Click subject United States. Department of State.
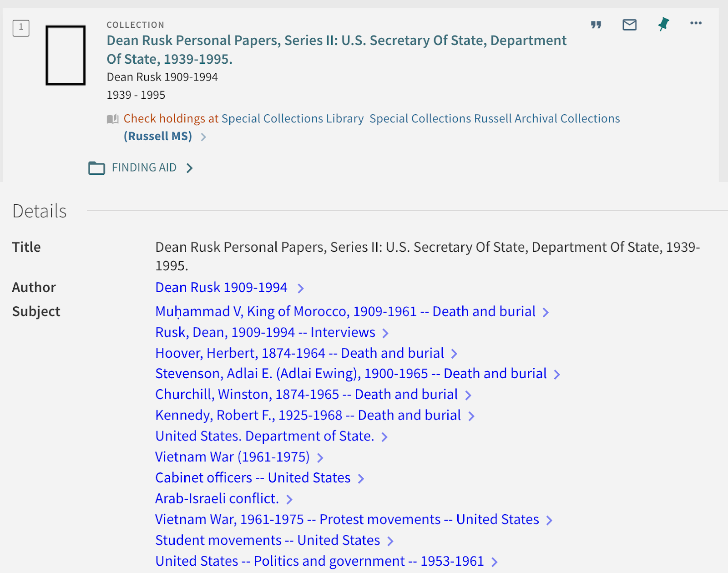 264,436
